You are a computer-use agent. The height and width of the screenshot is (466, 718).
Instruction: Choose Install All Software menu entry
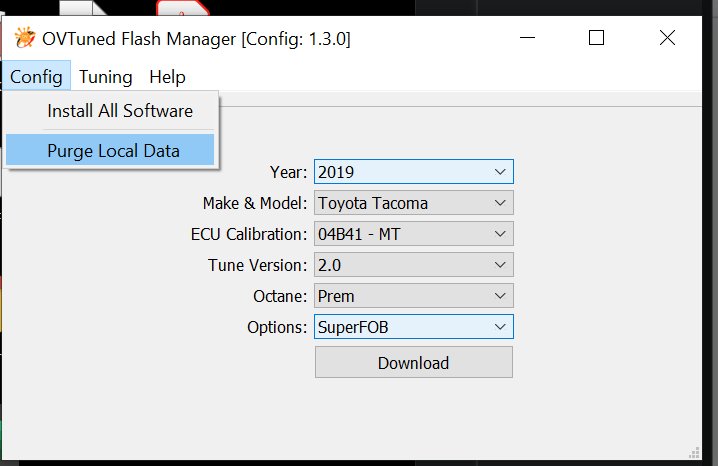[120, 111]
